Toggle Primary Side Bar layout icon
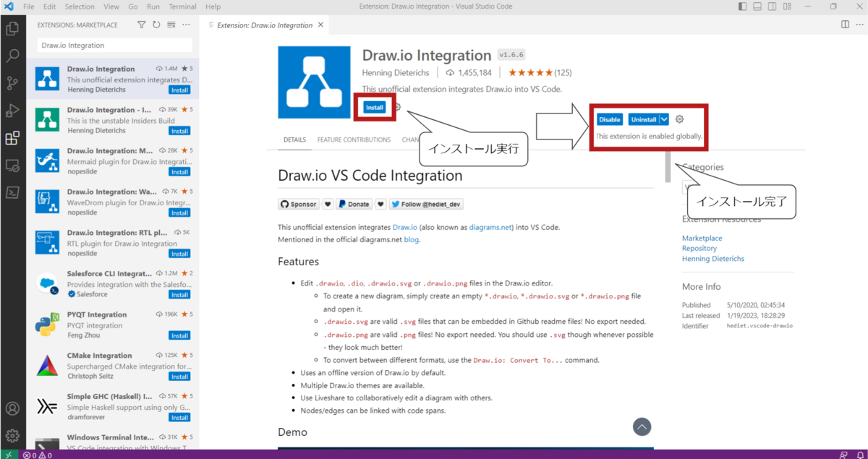 pos(743,7)
